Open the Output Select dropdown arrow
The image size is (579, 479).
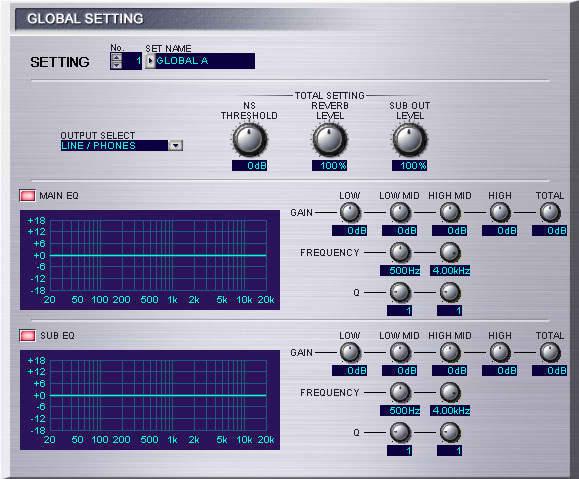(x=175, y=146)
